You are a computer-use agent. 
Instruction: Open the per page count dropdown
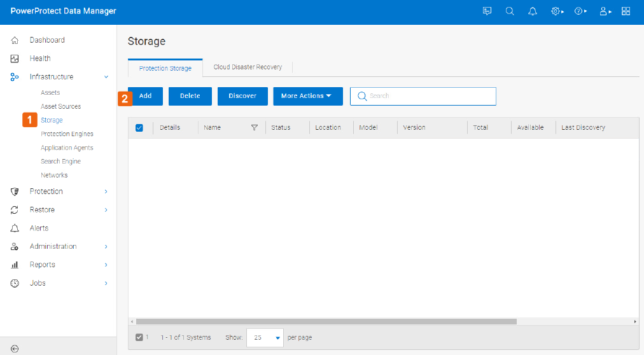pyautogui.click(x=265, y=338)
